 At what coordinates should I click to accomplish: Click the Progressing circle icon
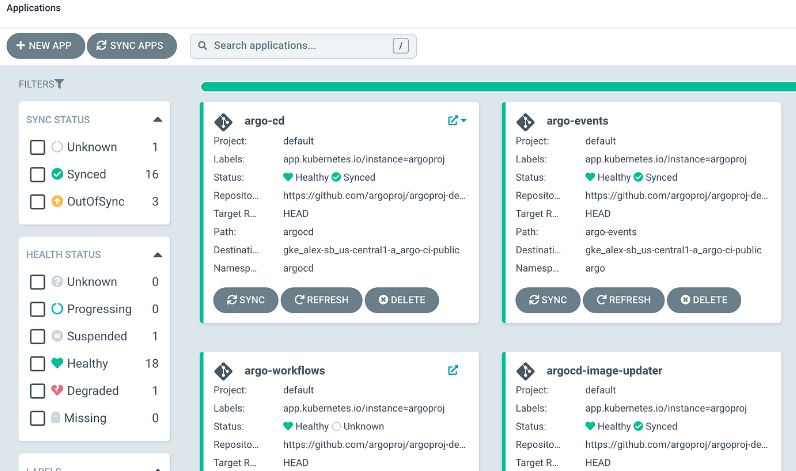coord(57,309)
